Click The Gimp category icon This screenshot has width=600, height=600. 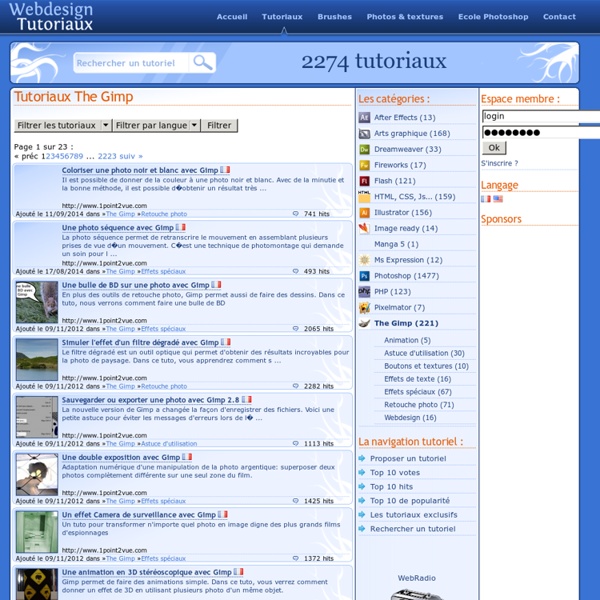point(364,323)
